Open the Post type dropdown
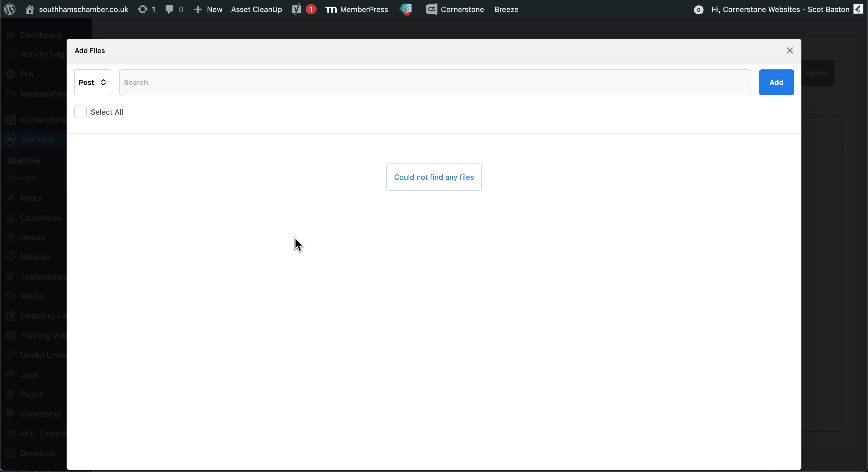The width and height of the screenshot is (868, 472). [x=93, y=83]
